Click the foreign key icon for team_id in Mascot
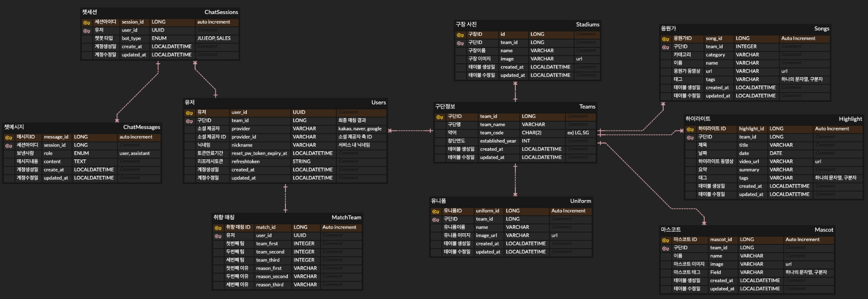Image resolution: width=868 pixels, height=299 pixels. point(666,248)
